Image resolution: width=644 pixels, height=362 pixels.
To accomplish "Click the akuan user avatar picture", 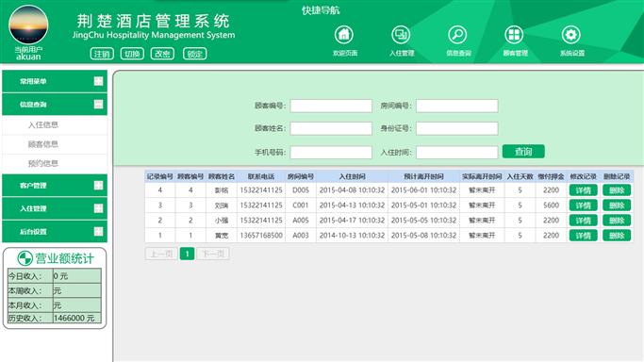I will coord(28,25).
